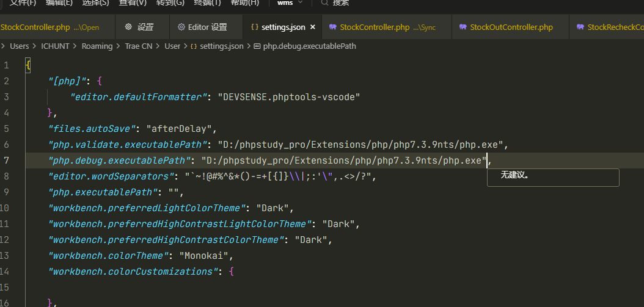This screenshot has width=644, height=307.
Task: Click PHP elephant icon on StockController.php ...\Sync tab
Action: tap(333, 27)
